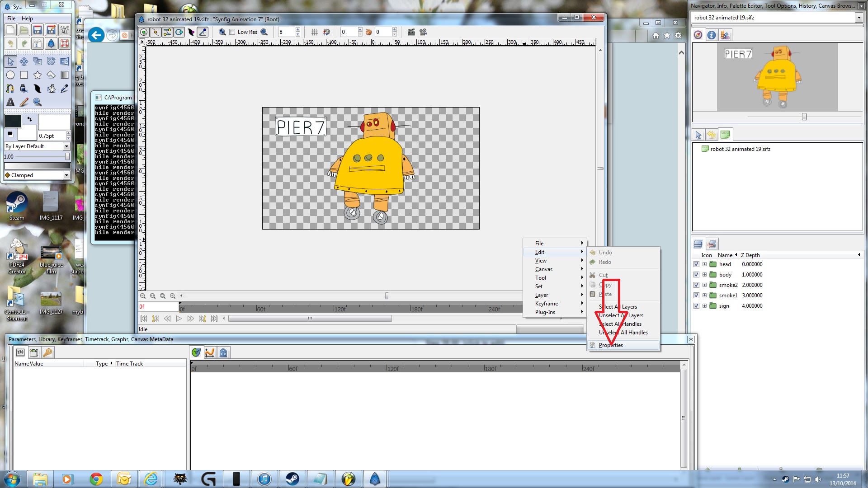Open the Help menu in toolbox window
This screenshot has width=868, height=488.
point(27,19)
